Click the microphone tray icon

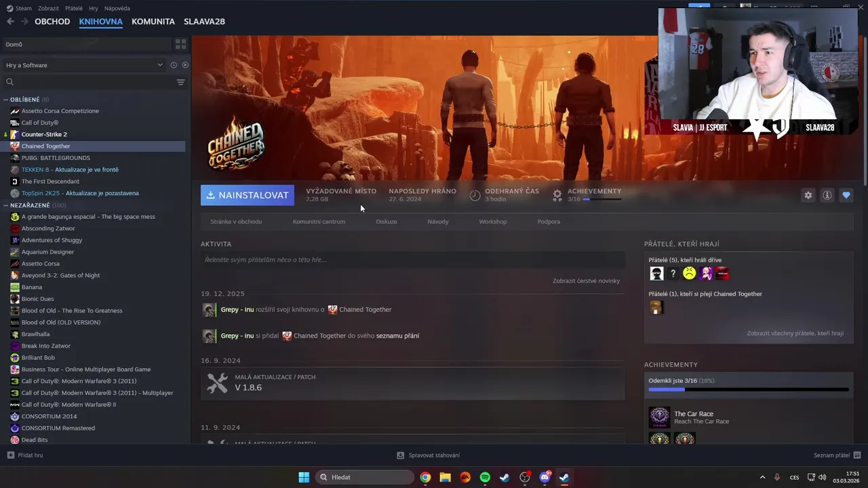(x=777, y=477)
